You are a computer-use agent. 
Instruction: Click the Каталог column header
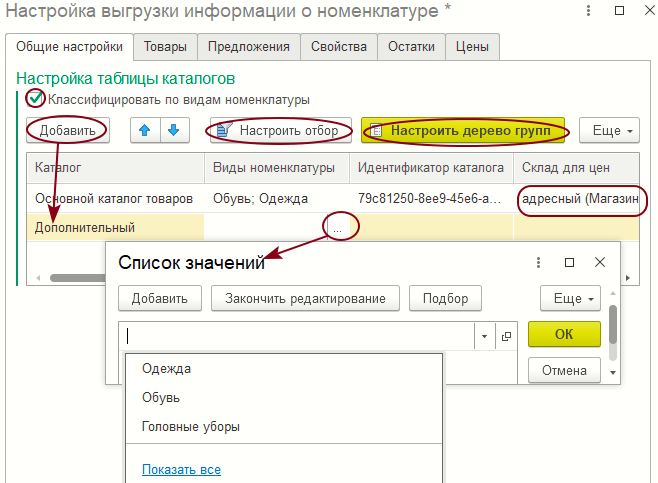(x=116, y=167)
